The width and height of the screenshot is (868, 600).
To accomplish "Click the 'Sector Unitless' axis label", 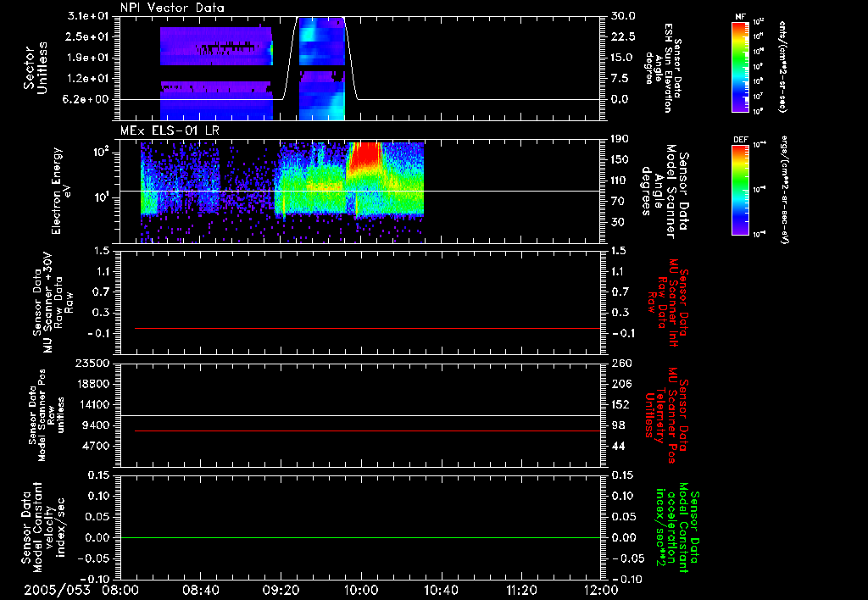I will coord(36,68).
